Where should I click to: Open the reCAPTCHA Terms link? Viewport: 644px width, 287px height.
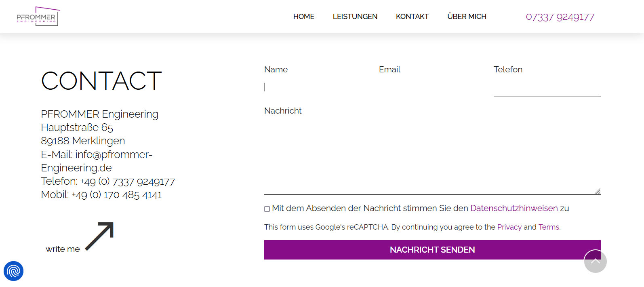(x=549, y=227)
